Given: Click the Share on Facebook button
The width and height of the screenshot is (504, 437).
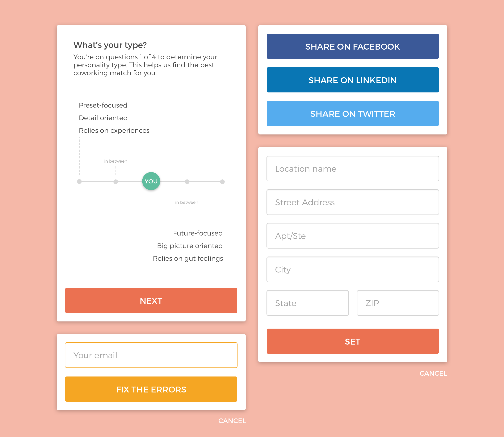Looking at the screenshot, I should tap(352, 46).
